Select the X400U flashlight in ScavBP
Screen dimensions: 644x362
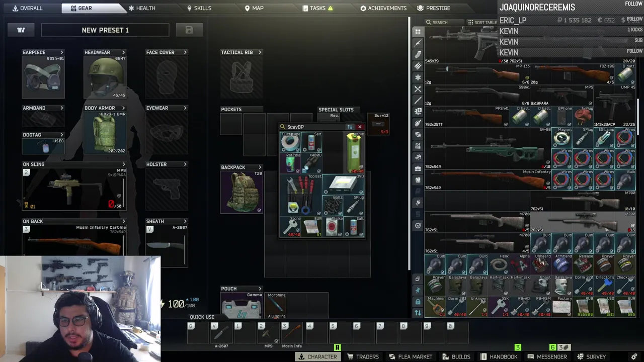click(311, 163)
